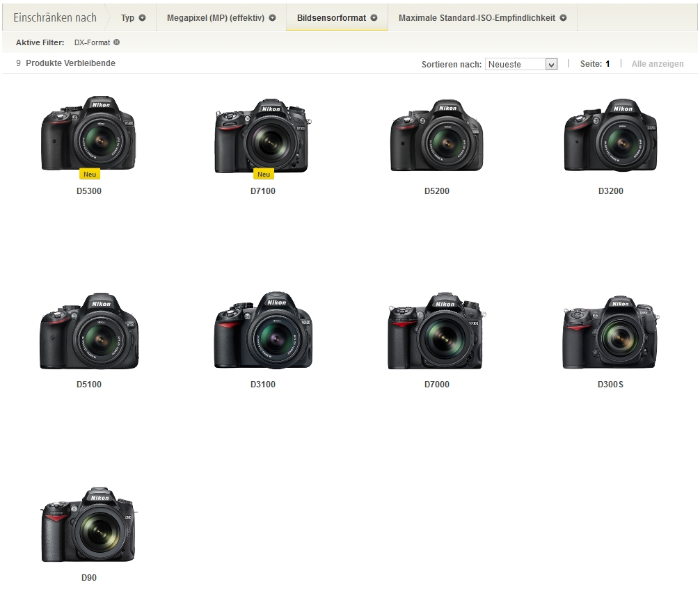Click the Aktive Filter label
The width and height of the screenshot is (700, 589).
(x=40, y=42)
